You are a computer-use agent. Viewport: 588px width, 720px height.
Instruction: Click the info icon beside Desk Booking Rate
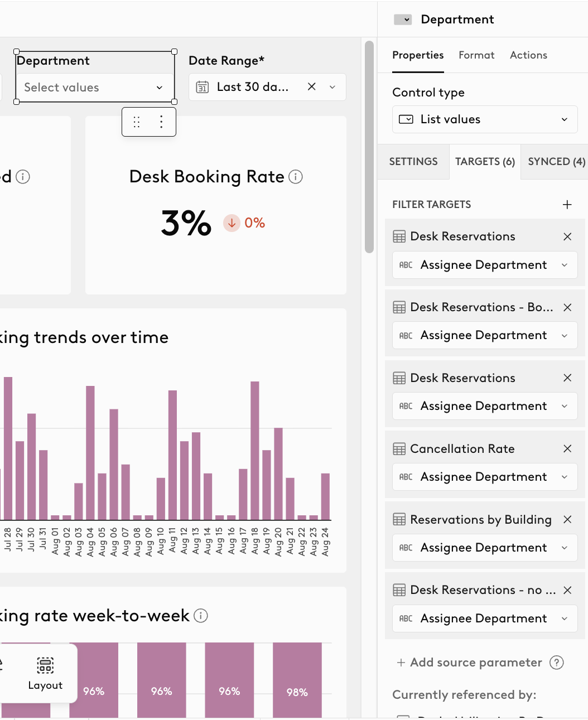pos(296,177)
